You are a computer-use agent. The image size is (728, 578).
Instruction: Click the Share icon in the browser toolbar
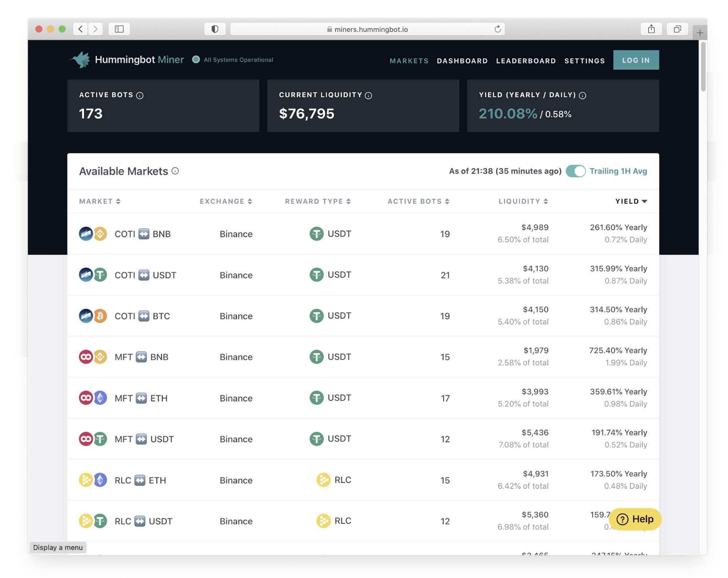[651, 29]
